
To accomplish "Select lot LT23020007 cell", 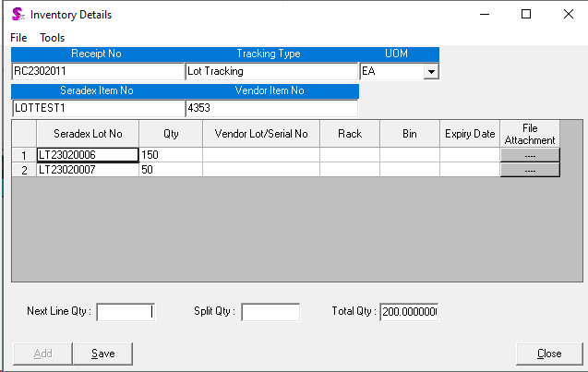I will [x=87, y=170].
